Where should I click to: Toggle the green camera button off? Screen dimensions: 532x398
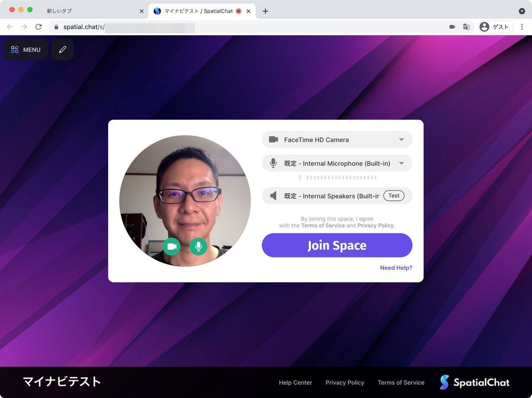coord(172,246)
